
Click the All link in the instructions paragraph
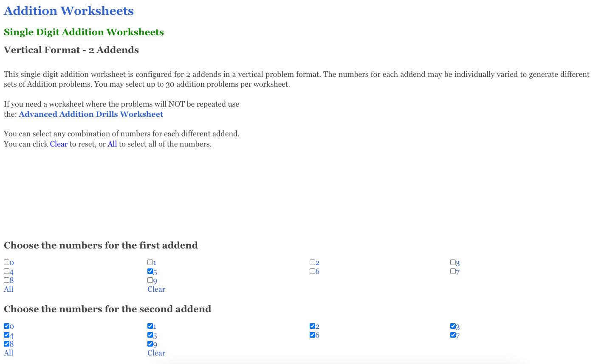(x=112, y=144)
